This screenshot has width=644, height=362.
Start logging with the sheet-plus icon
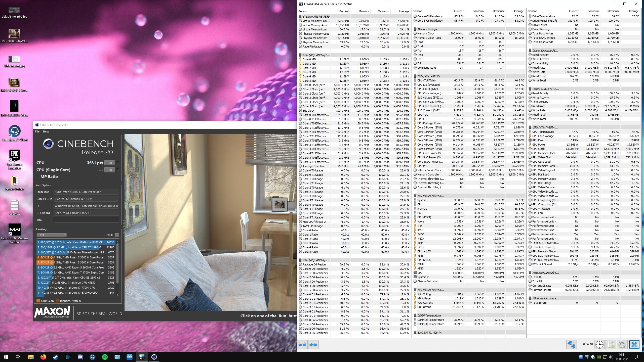(611, 344)
